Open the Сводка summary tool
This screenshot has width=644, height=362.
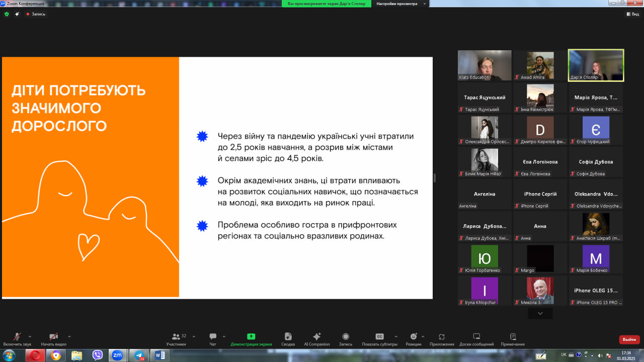pyautogui.click(x=288, y=339)
